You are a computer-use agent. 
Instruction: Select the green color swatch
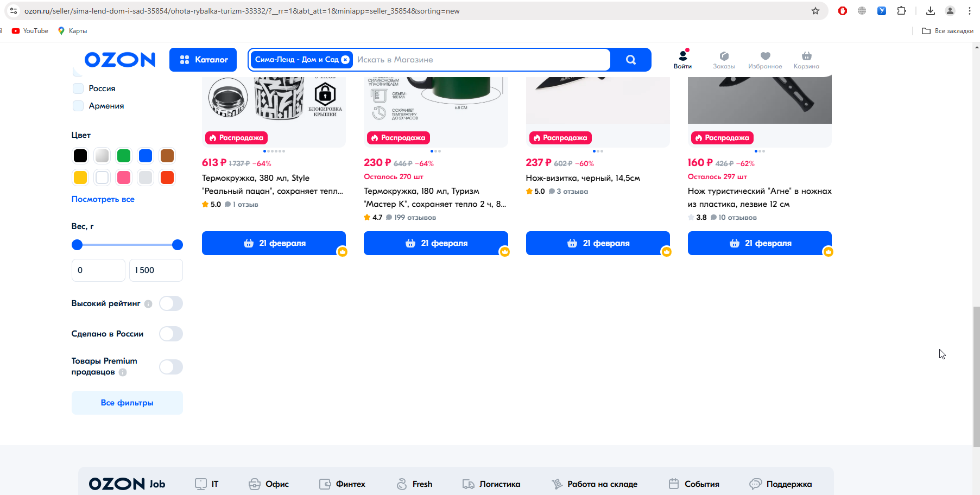click(x=124, y=156)
